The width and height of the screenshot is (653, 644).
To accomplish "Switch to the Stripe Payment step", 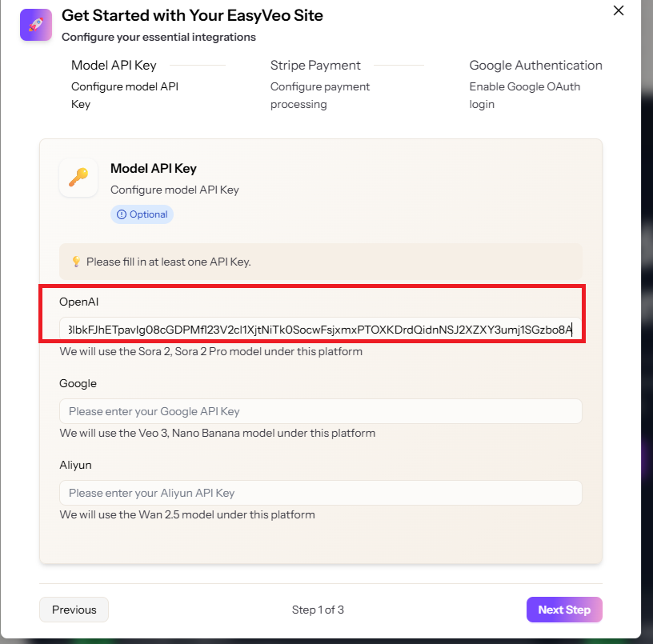I will coord(315,66).
